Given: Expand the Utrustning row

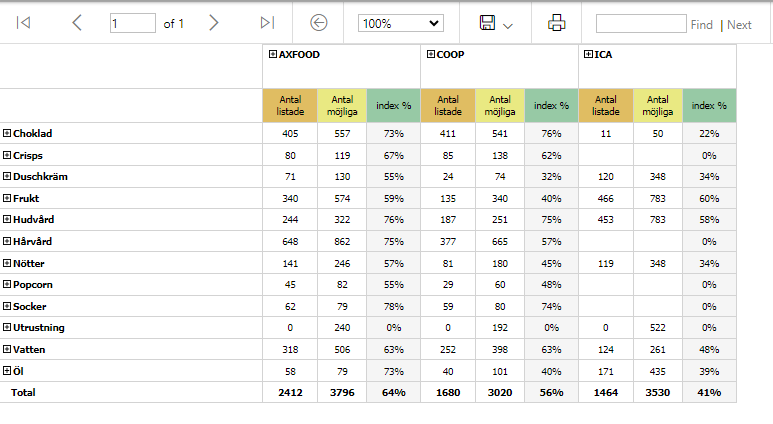Looking at the screenshot, I should pyautogui.click(x=7, y=327).
